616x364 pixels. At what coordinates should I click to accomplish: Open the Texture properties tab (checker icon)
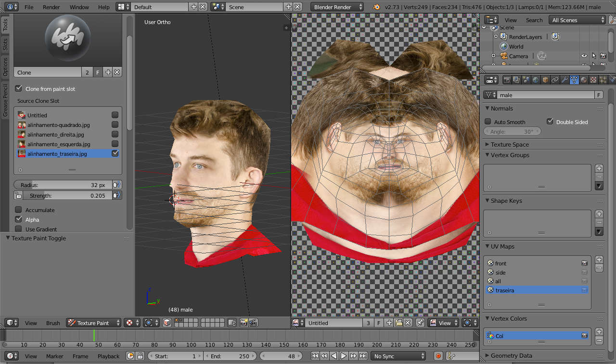point(593,80)
